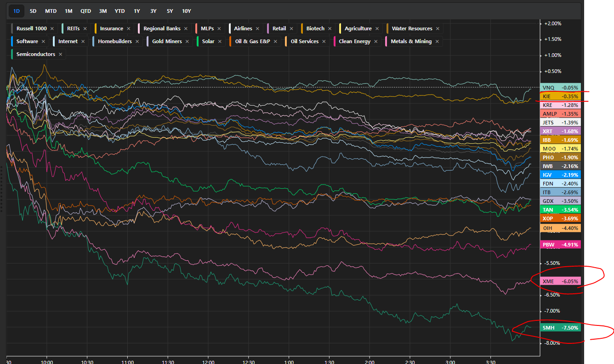Close the Clean Energy chip
Image resolution: width=614 pixels, height=364 pixels.
pyautogui.click(x=376, y=41)
